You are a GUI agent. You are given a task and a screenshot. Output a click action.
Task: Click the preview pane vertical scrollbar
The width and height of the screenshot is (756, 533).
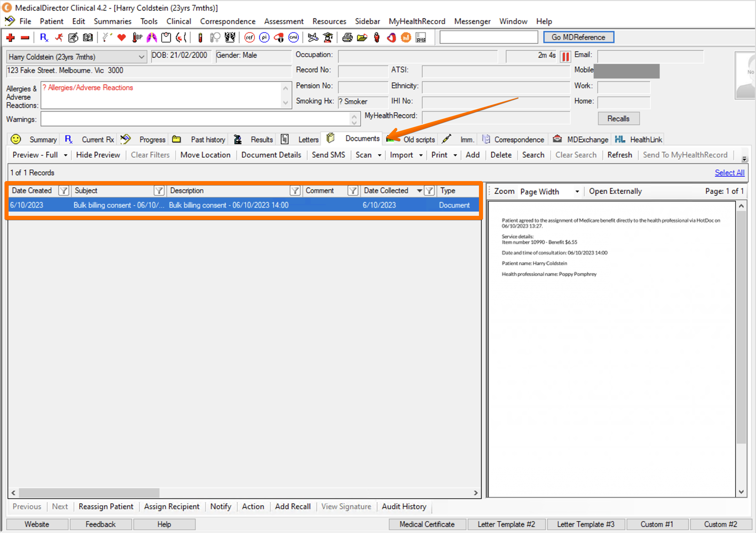pos(741,327)
